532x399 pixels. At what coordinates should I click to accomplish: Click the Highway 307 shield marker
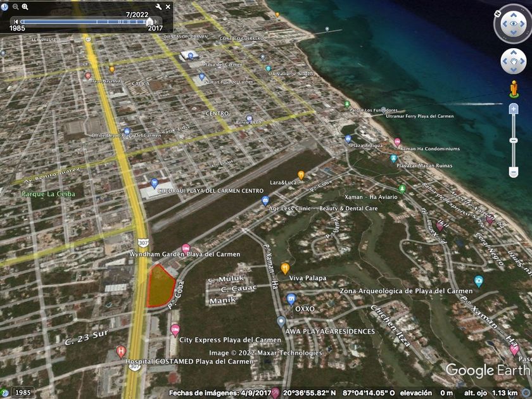143,243
